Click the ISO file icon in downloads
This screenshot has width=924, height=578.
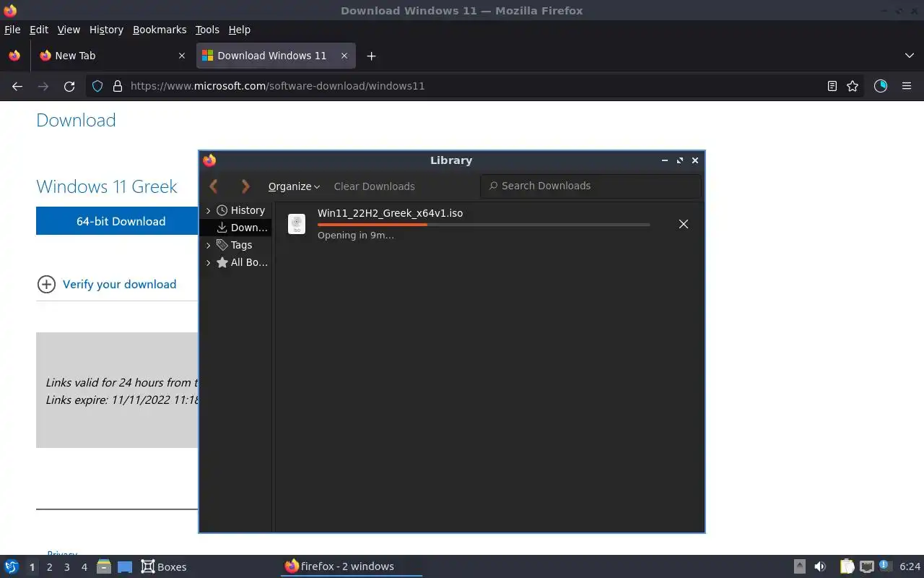297,224
